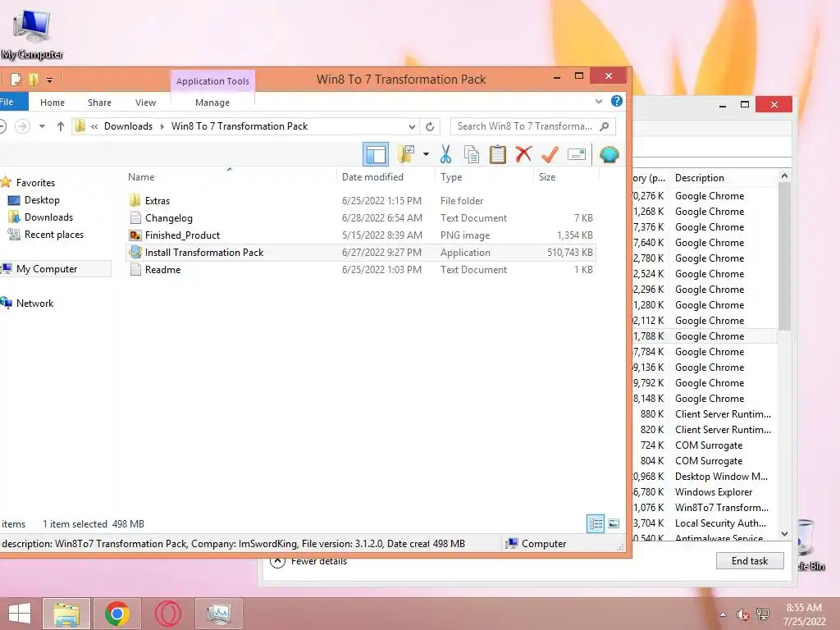840x630 pixels.
Task: Expand the ribbon with the chevron
Action: click(599, 101)
